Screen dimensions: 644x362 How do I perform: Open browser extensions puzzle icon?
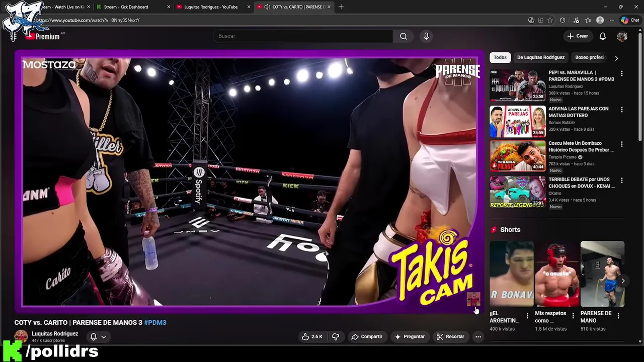click(x=562, y=20)
